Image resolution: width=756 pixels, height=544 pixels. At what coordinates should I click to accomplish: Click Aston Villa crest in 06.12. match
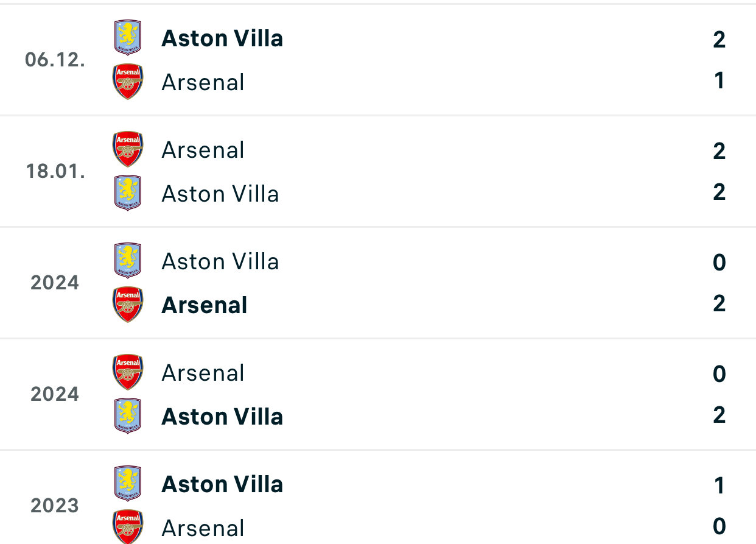[x=128, y=38]
